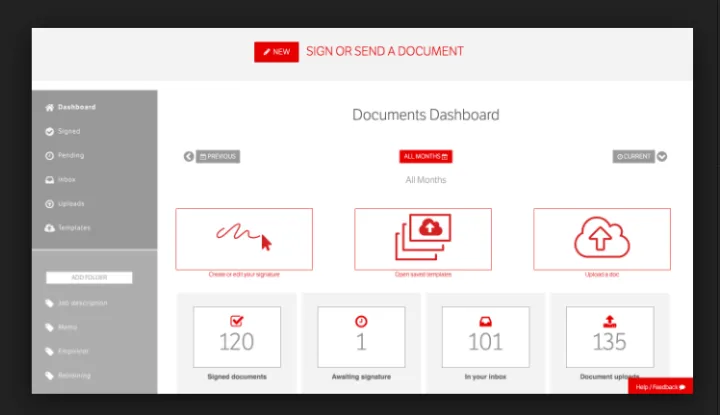Click the Current month button
The width and height of the screenshot is (720, 415).
[x=634, y=157]
